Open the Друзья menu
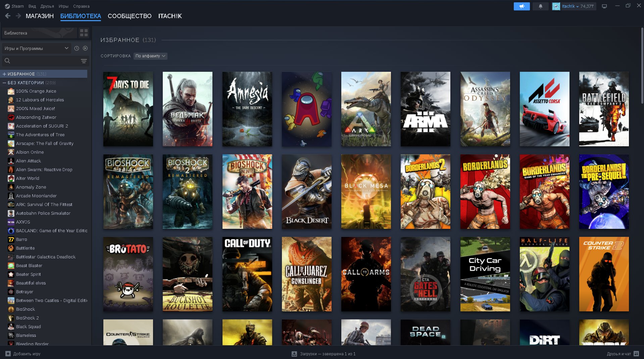The height and width of the screenshot is (359, 644). coord(47,6)
